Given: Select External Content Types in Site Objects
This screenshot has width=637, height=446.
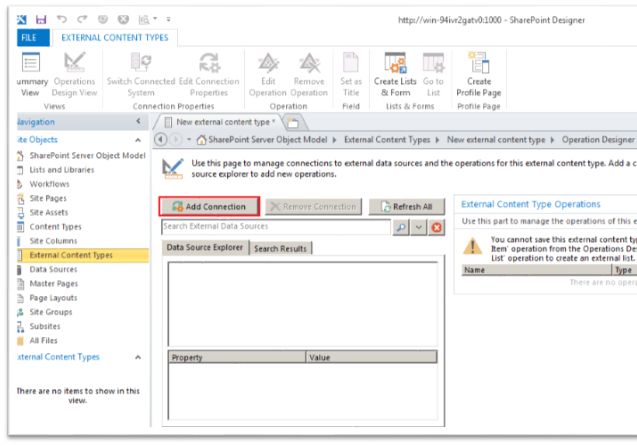Looking at the screenshot, I should tap(83, 255).
